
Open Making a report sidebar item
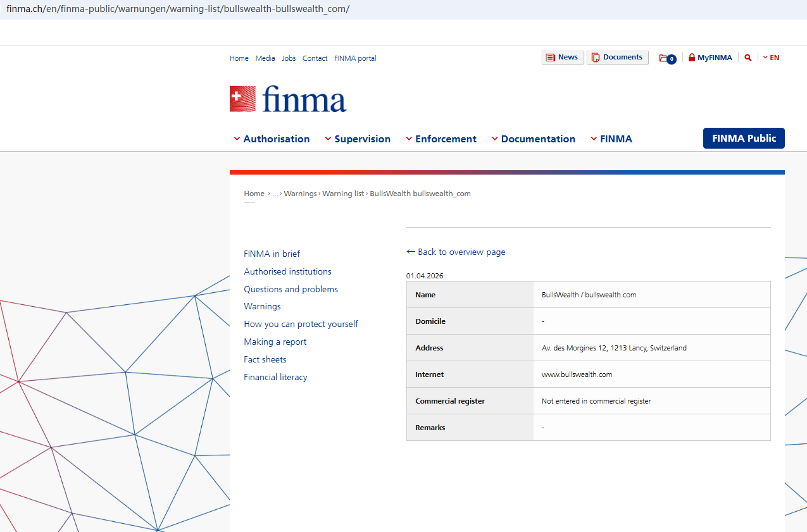[x=275, y=342]
